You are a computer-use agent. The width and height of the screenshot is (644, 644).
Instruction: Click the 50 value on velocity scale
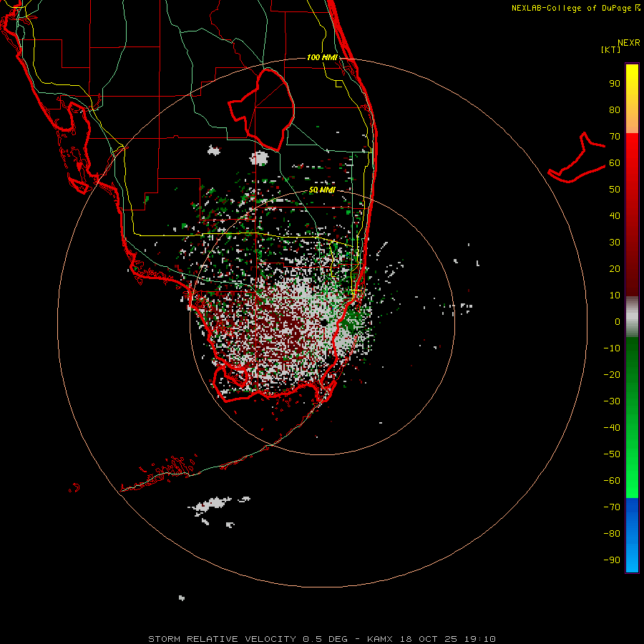tap(615, 190)
